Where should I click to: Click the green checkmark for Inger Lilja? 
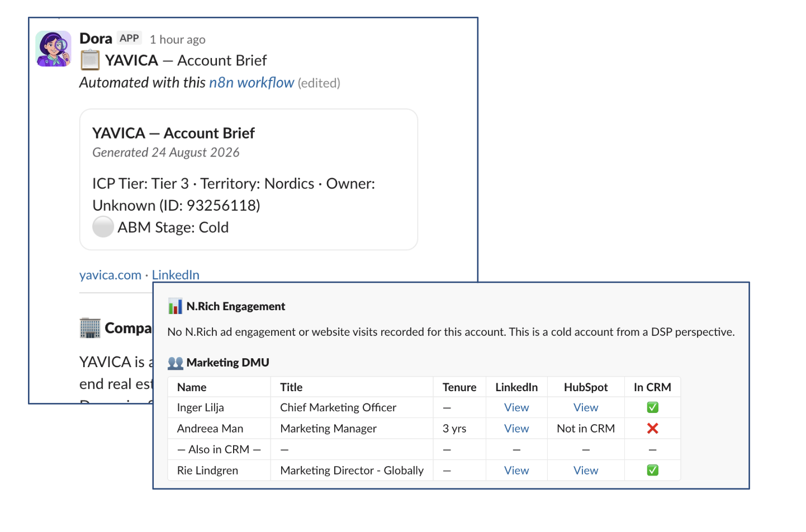point(652,407)
